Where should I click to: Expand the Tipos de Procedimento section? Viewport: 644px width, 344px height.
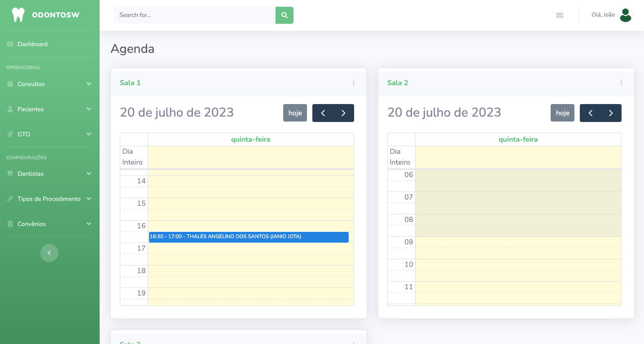[49, 199]
